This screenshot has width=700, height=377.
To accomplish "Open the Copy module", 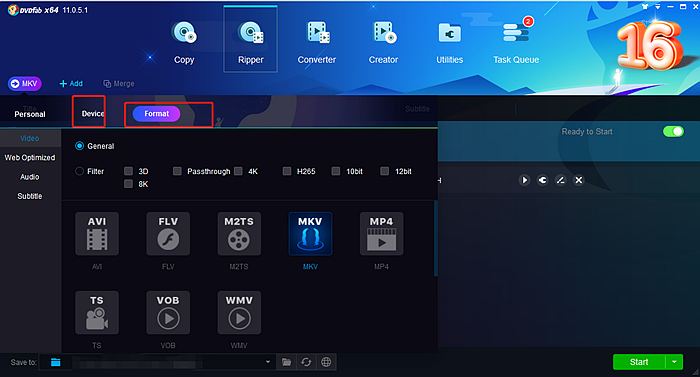I will click(x=184, y=42).
